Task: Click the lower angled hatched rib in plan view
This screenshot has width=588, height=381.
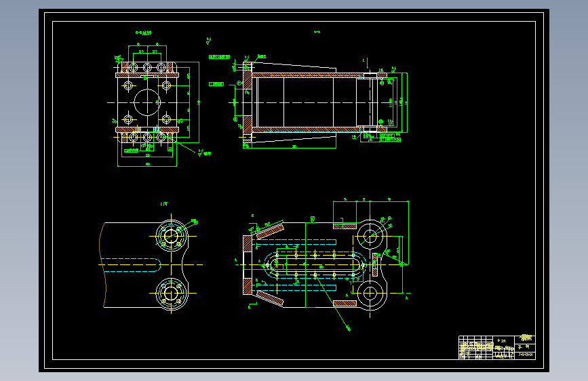Action: tap(270, 298)
